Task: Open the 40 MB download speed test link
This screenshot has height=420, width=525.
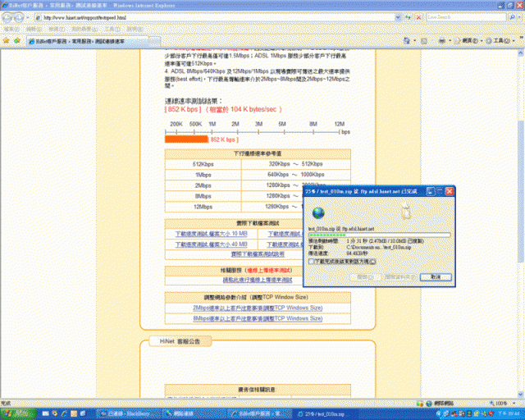Action: point(211,244)
